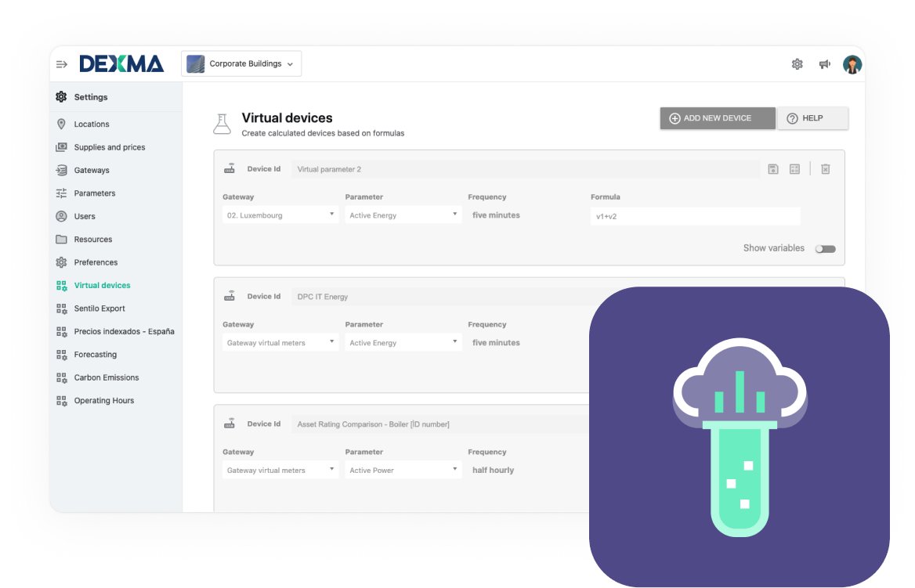This screenshot has width=915, height=588.
Task: Click the device icon next to DPC IT Energy
Action: pyautogui.click(x=230, y=296)
